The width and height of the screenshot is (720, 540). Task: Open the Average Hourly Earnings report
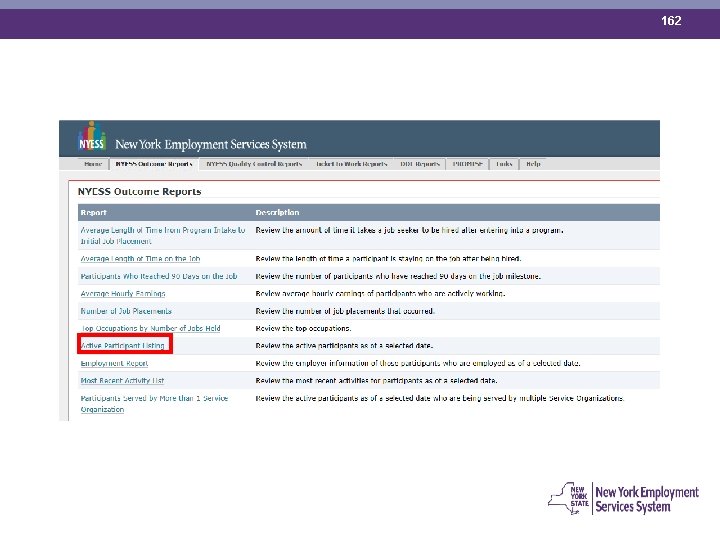123,293
